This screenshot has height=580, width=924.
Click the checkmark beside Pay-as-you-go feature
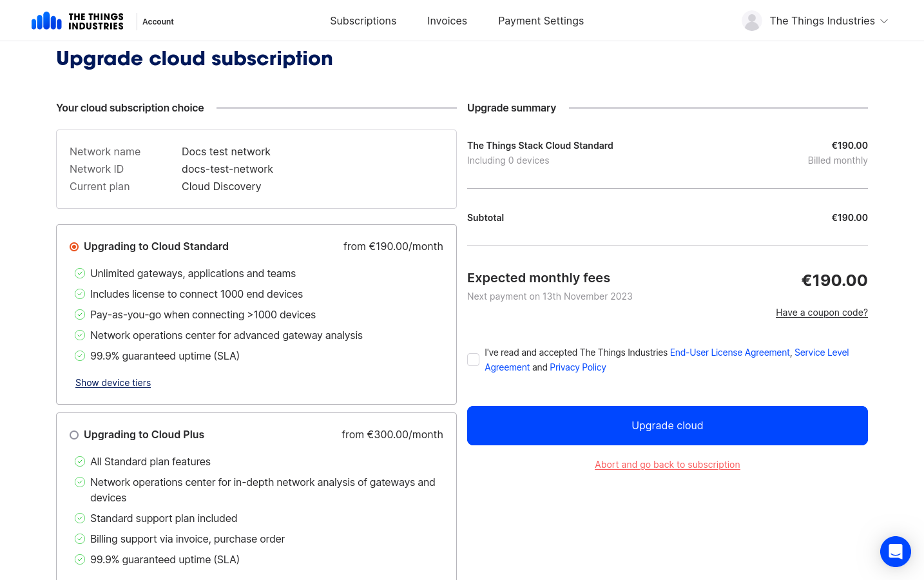pyautogui.click(x=80, y=314)
